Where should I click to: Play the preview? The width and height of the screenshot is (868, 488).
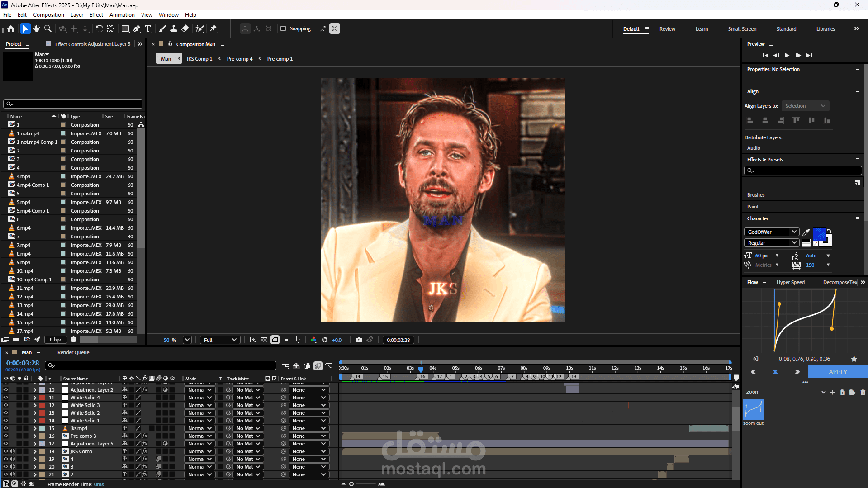(x=787, y=55)
